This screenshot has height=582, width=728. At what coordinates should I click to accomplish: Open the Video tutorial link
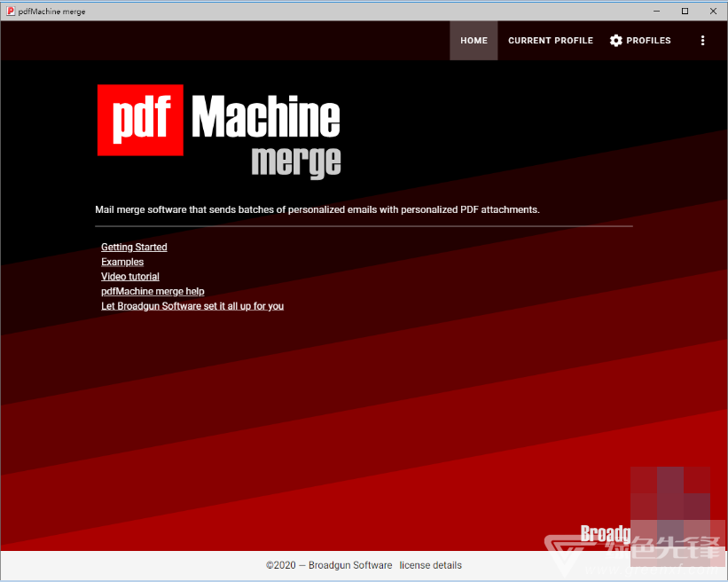(x=130, y=277)
